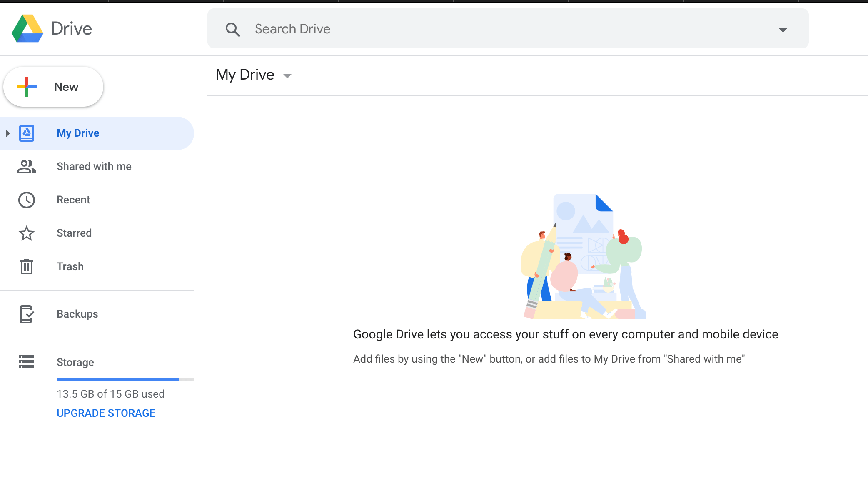Viewport: 868px width, 491px height.
Task: Click the colorful plus icon on New
Action: tap(27, 87)
